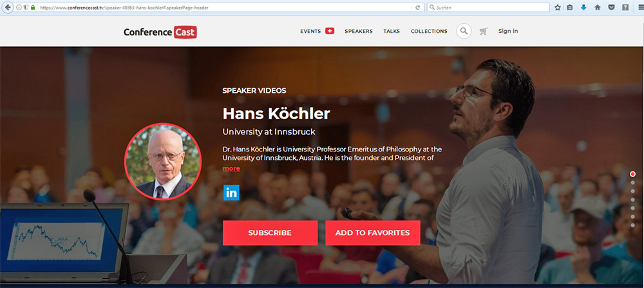Open the downloads arrow icon

click(583, 7)
